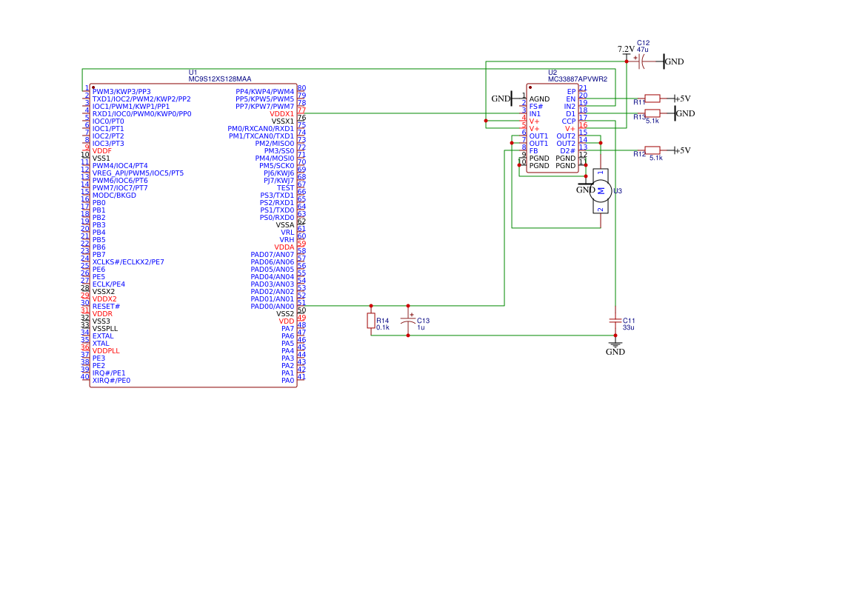Click the GND bar symbol after R13
868x614 pixels.
675,113
